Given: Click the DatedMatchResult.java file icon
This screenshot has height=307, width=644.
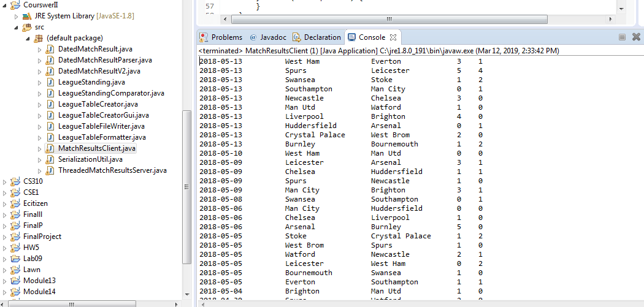Looking at the screenshot, I should tap(50, 49).
